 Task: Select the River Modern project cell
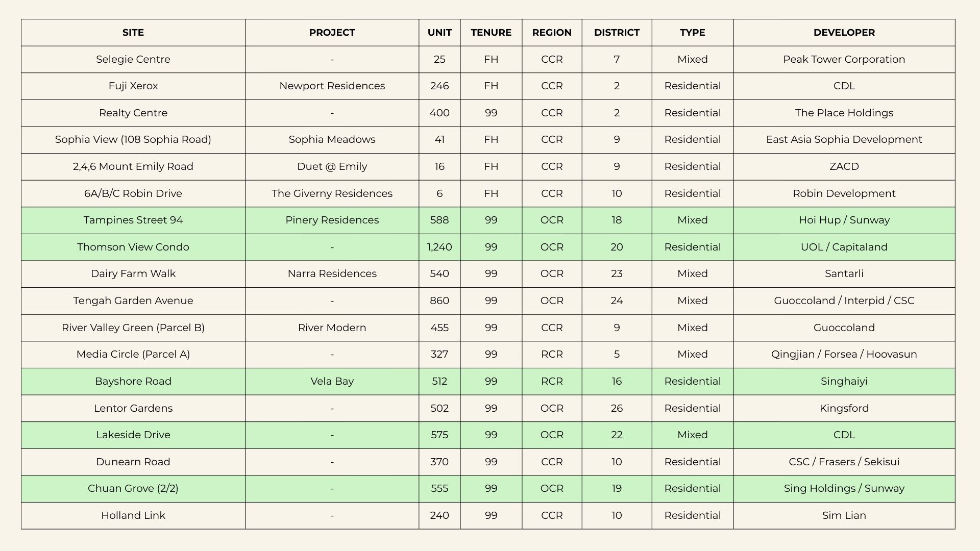pyautogui.click(x=332, y=328)
